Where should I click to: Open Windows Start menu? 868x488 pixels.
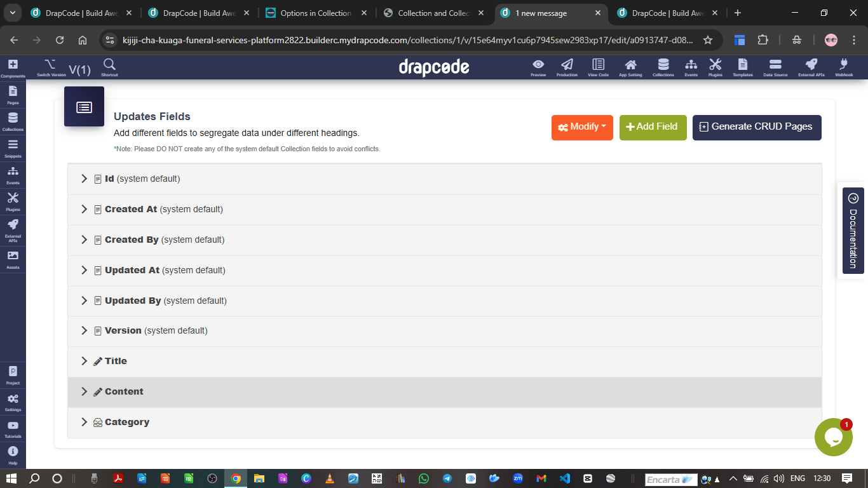click(x=12, y=478)
